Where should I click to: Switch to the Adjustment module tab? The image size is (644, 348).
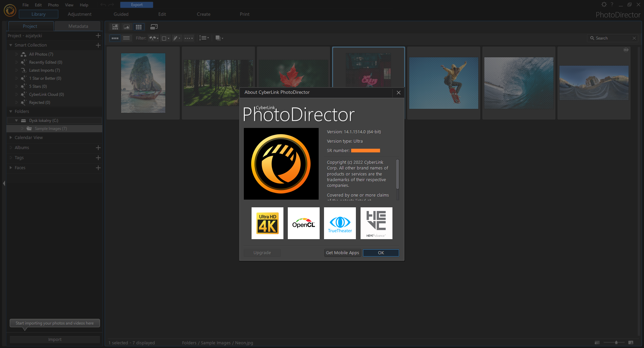click(x=79, y=14)
